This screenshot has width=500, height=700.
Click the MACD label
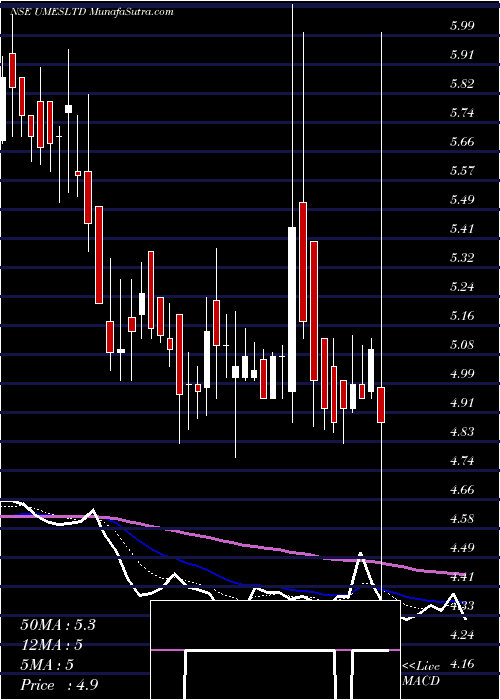pos(421,681)
